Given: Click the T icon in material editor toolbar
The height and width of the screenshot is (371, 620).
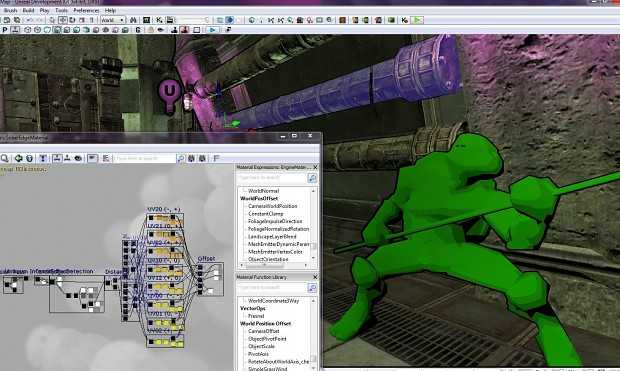Looking at the screenshot, I should point(43,159).
